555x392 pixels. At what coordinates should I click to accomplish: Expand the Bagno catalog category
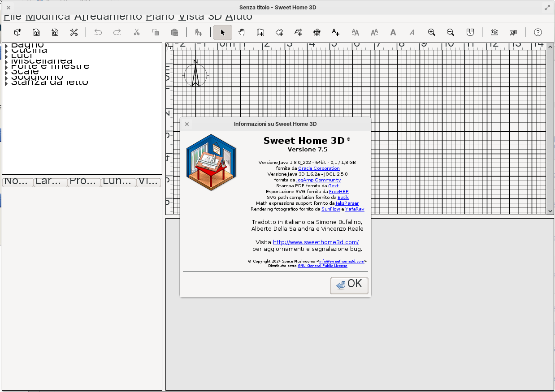click(x=7, y=46)
